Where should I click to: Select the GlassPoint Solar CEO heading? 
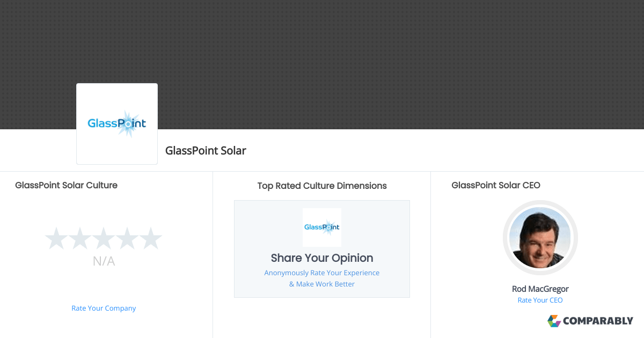point(496,185)
